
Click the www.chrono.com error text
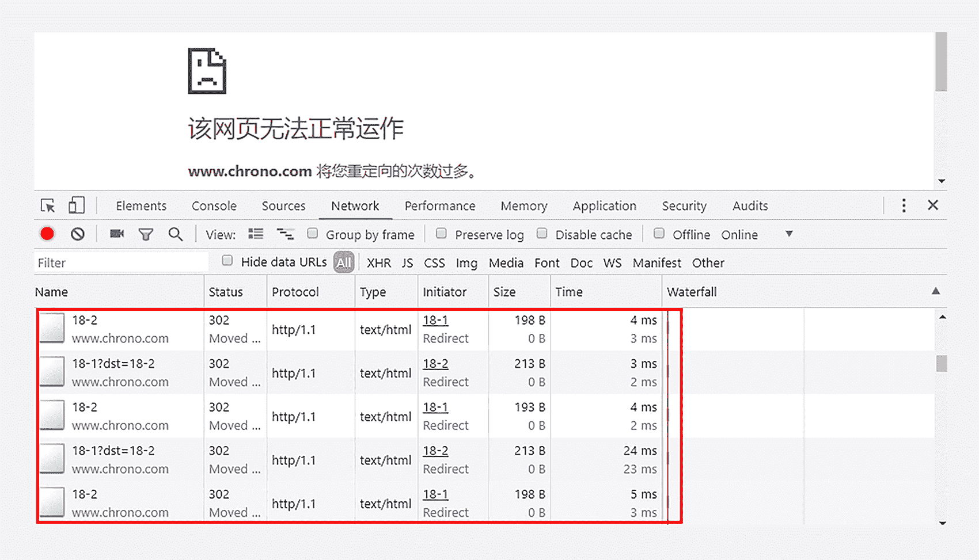(250, 172)
